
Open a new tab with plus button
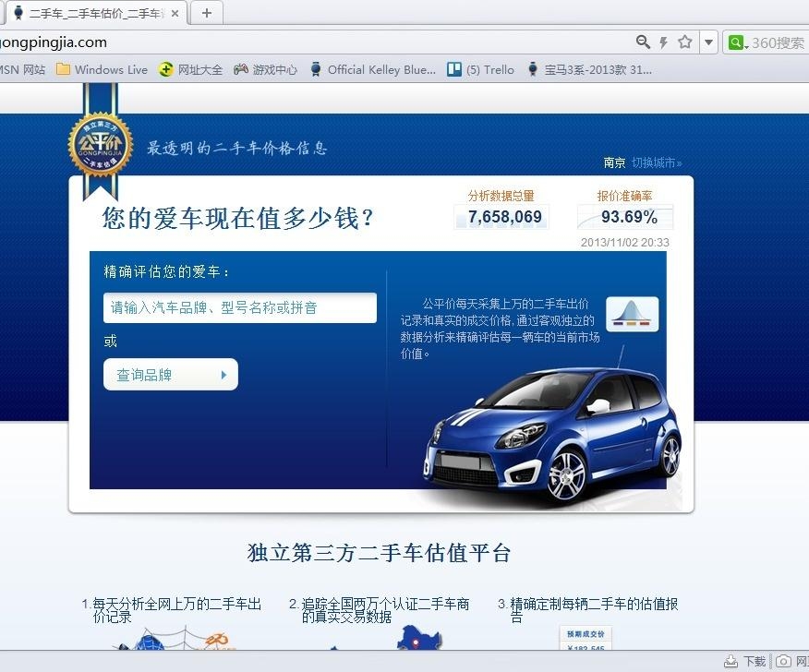tap(207, 13)
